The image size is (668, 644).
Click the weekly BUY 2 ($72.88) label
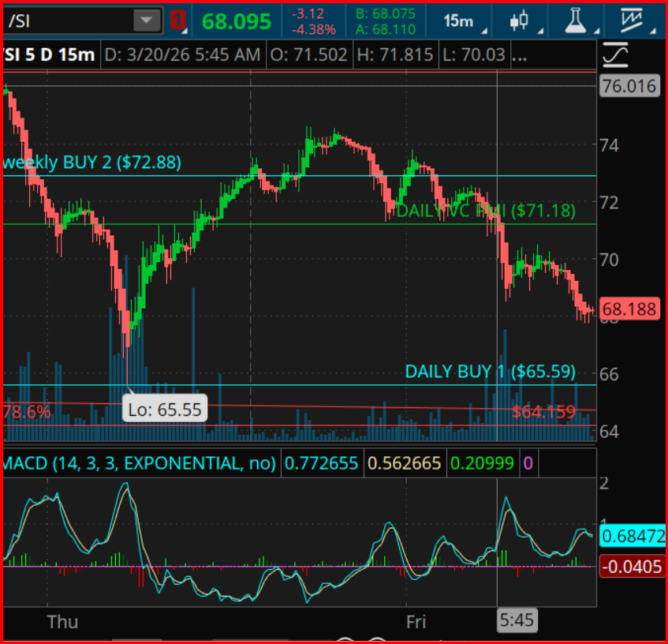[x=92, y=163]
